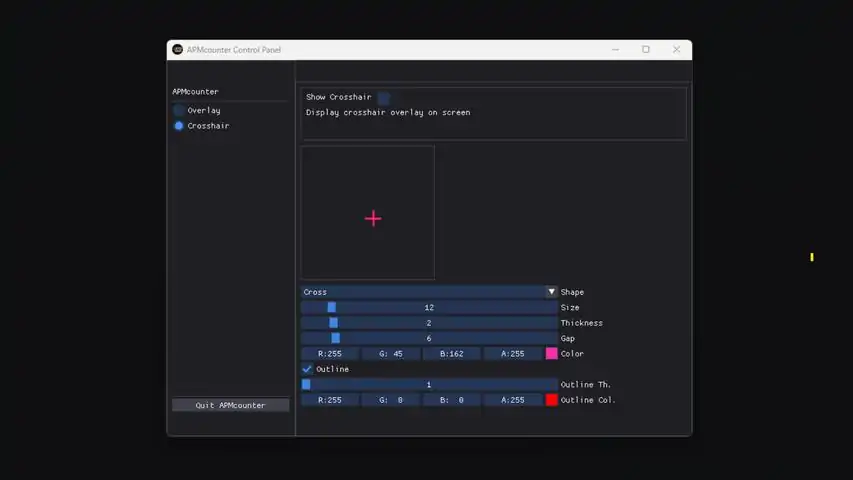Minimize the APMcounter Control Panel window
The image size is (853, 480).
[x=615, y=50]
